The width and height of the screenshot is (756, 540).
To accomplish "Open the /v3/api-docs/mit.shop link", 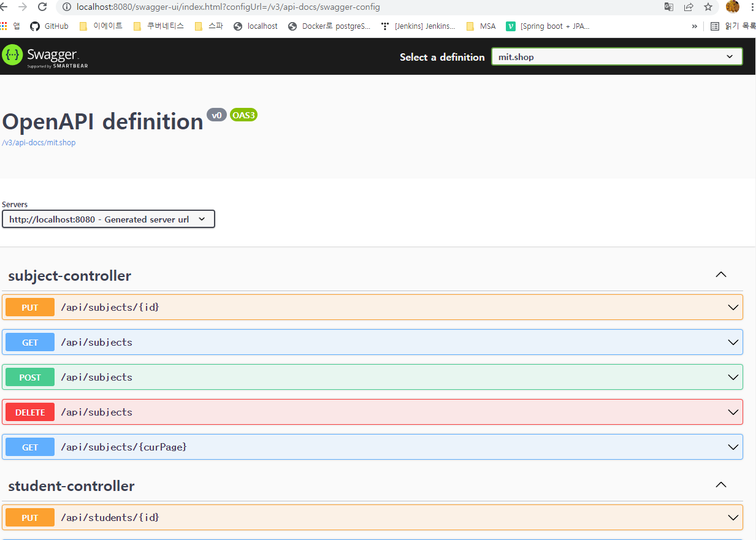I will point(39,142).
